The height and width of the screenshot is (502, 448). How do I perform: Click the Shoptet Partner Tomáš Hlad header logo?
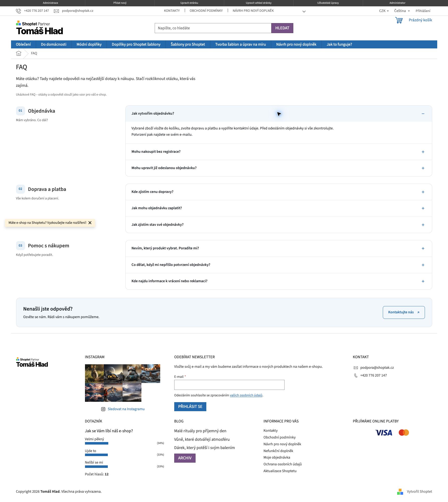coord(39,28)
